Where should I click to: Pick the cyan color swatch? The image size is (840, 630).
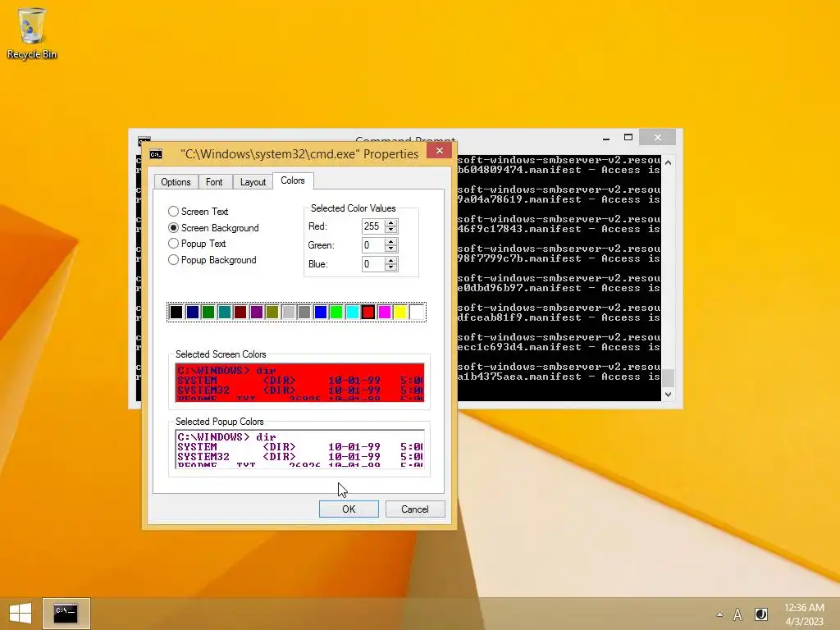(x=353, y=313)
